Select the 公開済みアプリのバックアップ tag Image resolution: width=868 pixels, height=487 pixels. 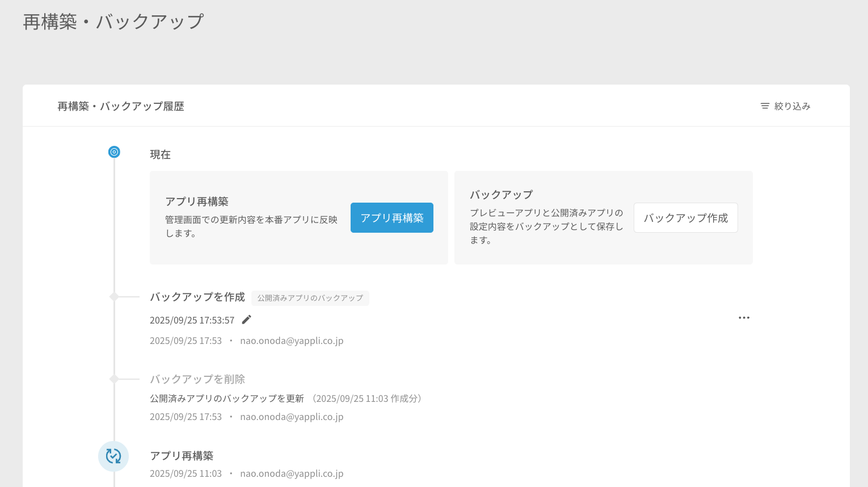(x=310, y=298)
